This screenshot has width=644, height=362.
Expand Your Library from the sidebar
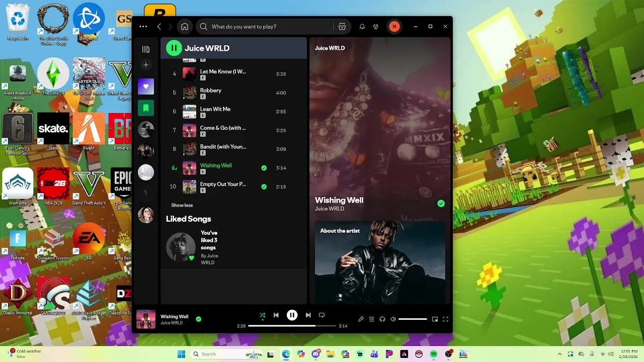[146, 49]
